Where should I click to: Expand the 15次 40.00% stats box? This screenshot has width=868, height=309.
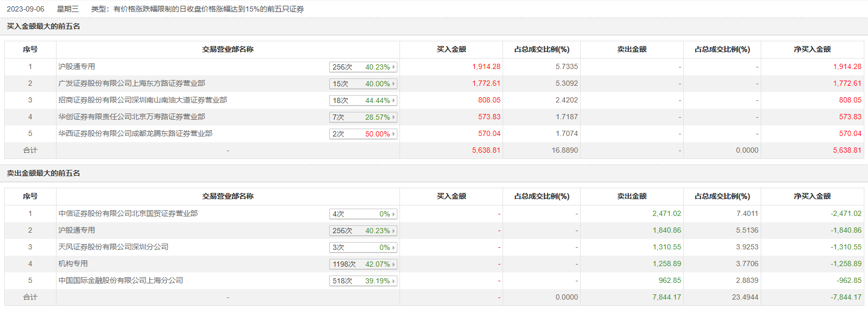point(363,84)
